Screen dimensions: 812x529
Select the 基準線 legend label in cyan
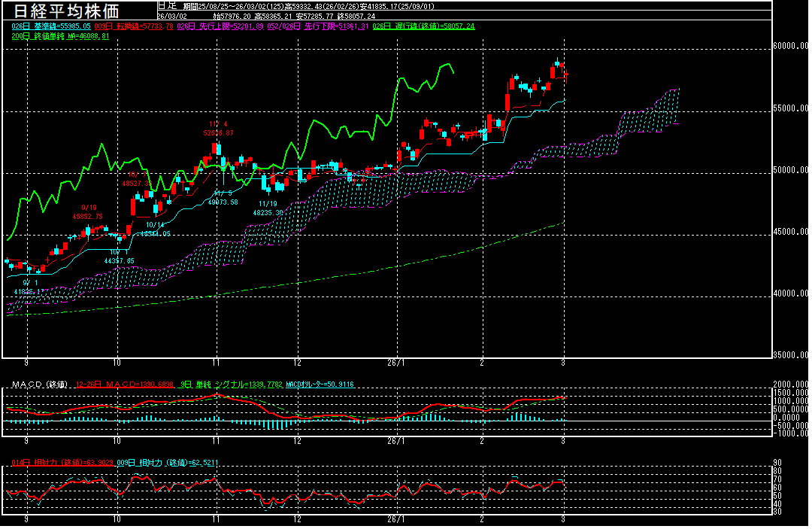pyautogui.click(x=44, y=26)
